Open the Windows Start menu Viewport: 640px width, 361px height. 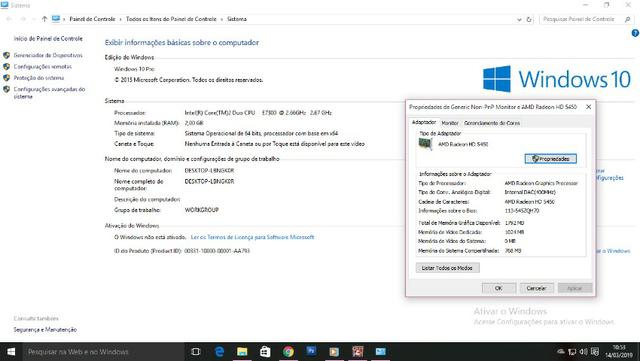point(11,352)
